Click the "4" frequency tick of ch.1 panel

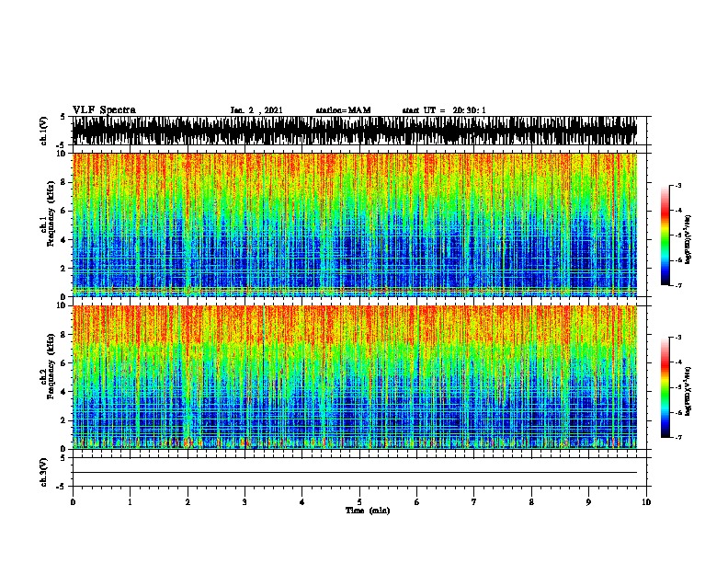pos(64,240)
